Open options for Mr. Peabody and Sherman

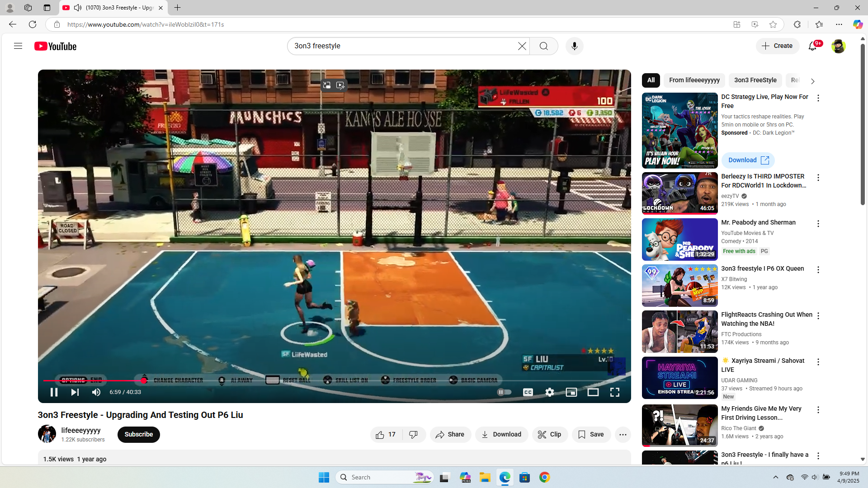[818, 224]
